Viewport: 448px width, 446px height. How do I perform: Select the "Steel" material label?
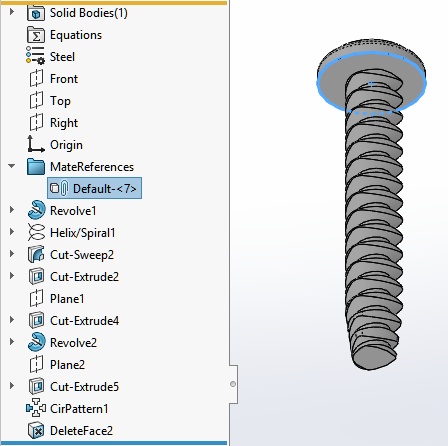click(62, 57)
